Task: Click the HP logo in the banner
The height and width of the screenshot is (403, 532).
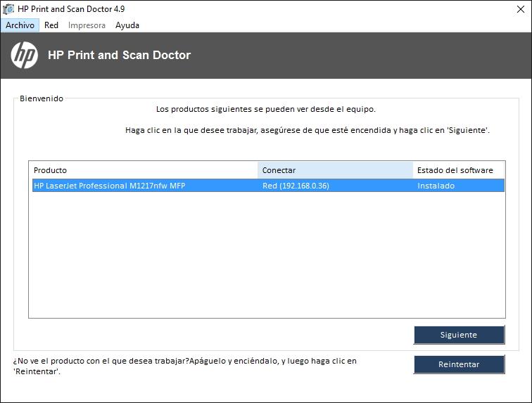Action: 24,56
